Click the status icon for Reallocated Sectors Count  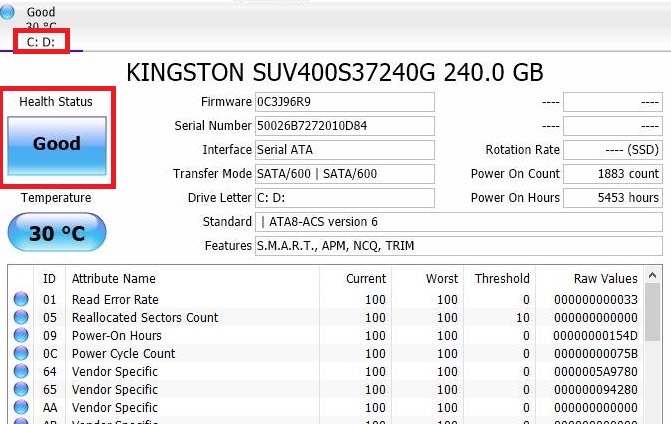[x=21, y=317]
